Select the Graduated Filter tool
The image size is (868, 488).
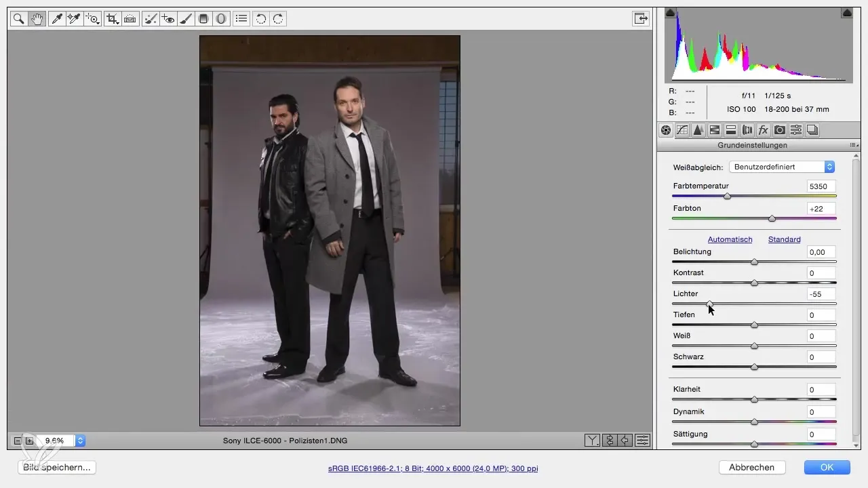pos(203,19)
